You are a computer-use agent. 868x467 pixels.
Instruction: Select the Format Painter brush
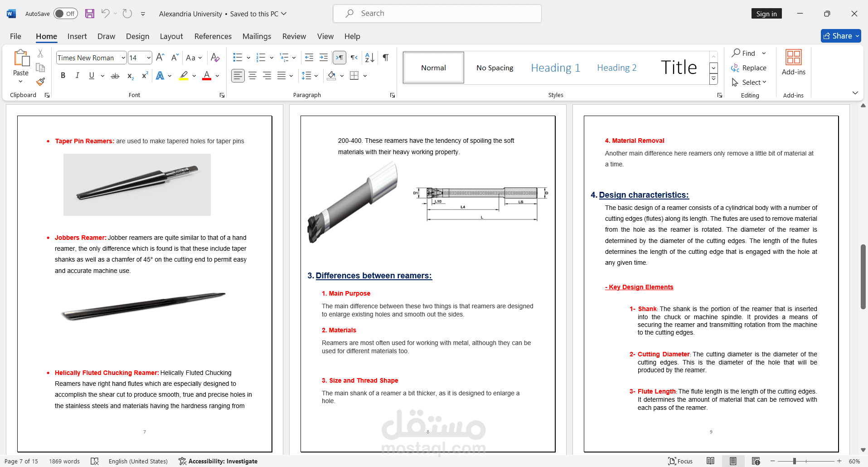(x=40, y=82)
